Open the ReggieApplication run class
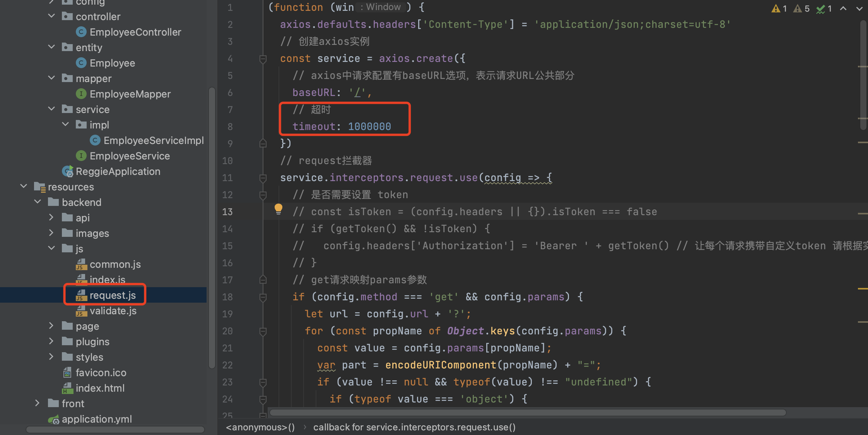Screen dimensions: 868x435 [x=118, y=171]
